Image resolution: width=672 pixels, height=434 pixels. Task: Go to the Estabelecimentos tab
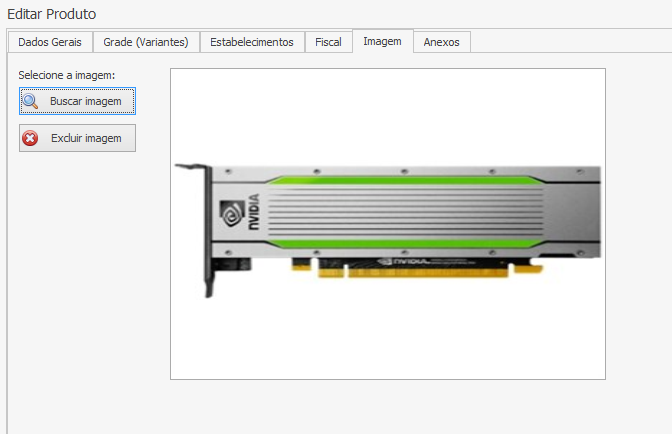[251, 42]
